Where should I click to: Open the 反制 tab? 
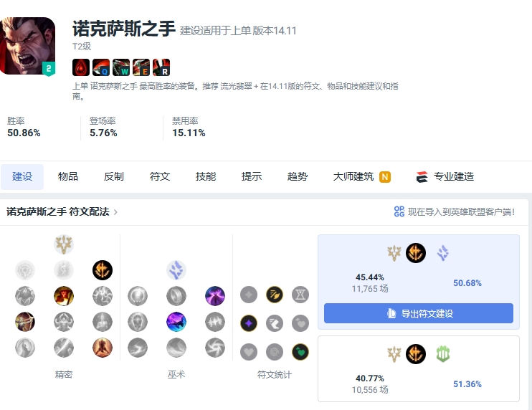tap(114, 176)
